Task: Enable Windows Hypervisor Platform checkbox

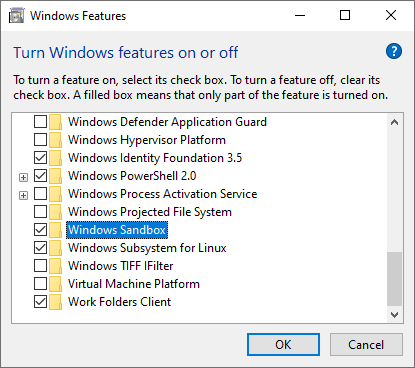Action: coord(40,140)
